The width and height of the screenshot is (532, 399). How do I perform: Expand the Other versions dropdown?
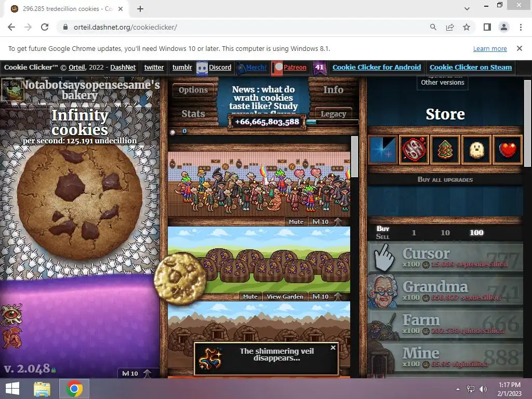click(443, 83)
